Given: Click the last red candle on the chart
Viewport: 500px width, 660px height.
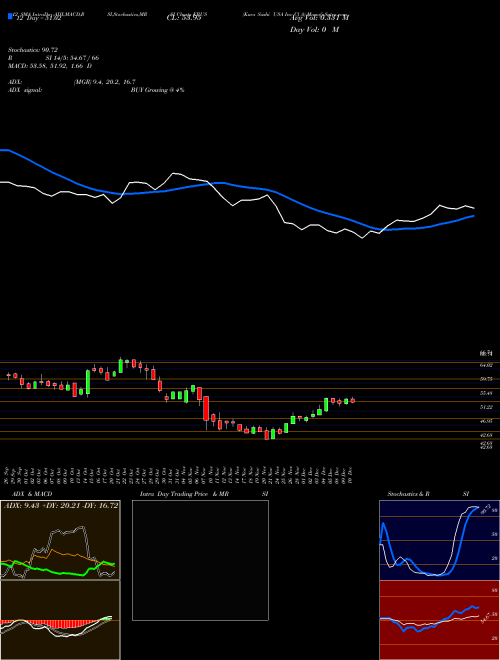Looking at the screenshot, I should pos(353,400).
